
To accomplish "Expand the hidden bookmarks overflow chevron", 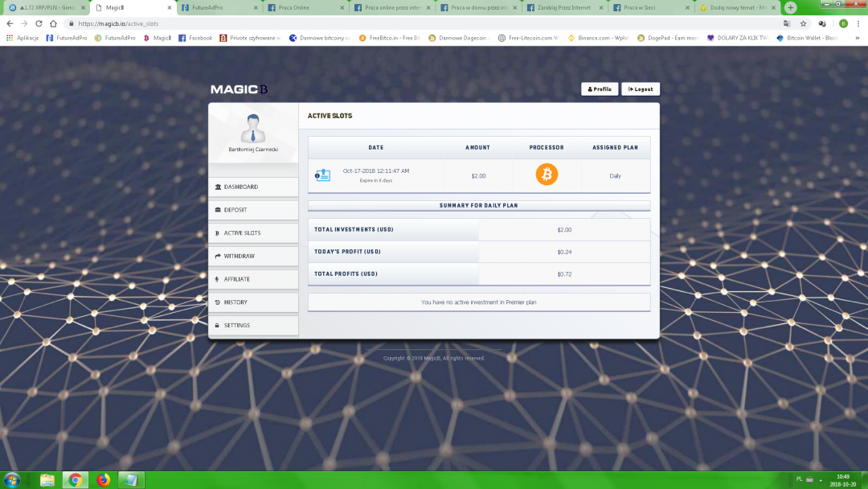I will point(858,38).
